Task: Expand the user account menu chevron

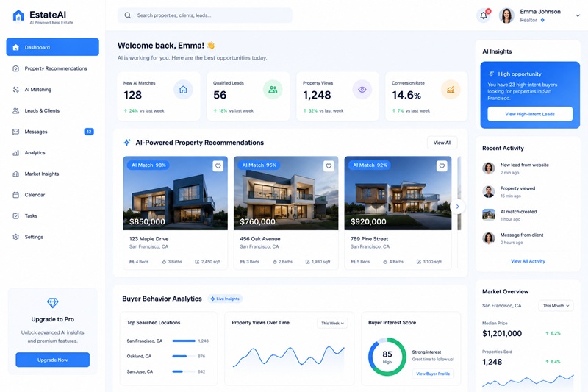Action: (578, 15)
